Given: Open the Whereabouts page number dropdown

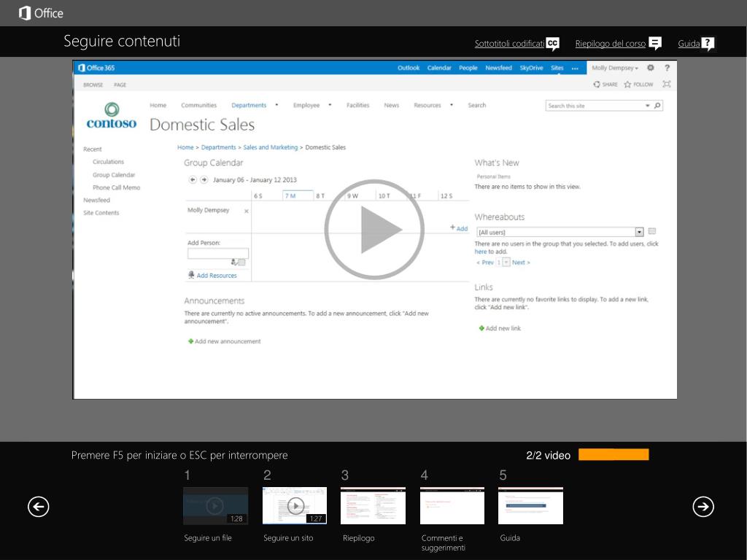Looking at the screenshot, I should pos(506,262).
